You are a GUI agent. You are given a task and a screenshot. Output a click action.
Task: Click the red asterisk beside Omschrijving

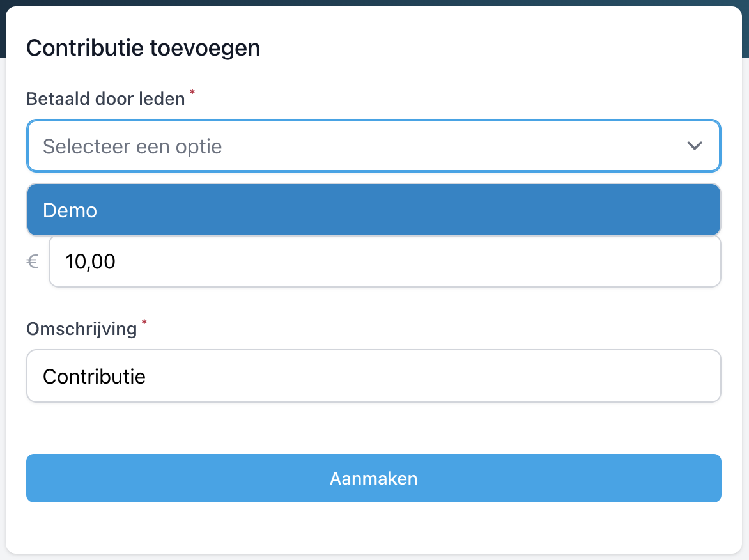(144, 323)
